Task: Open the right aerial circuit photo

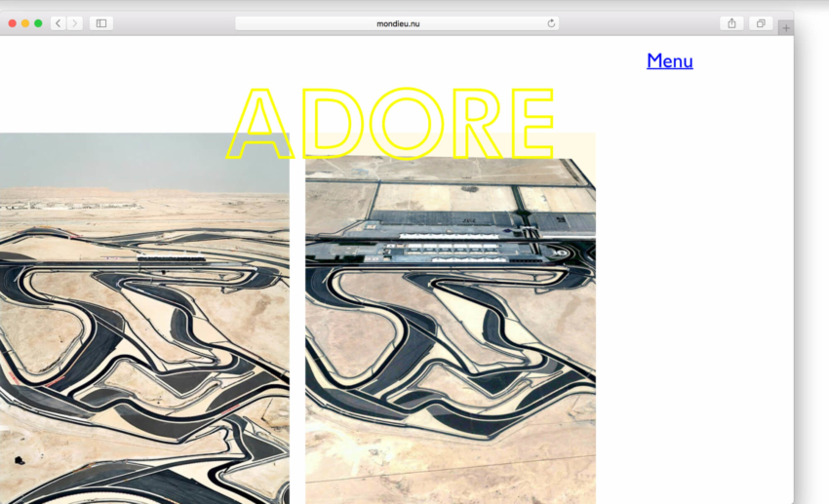Action: [451, 318]
